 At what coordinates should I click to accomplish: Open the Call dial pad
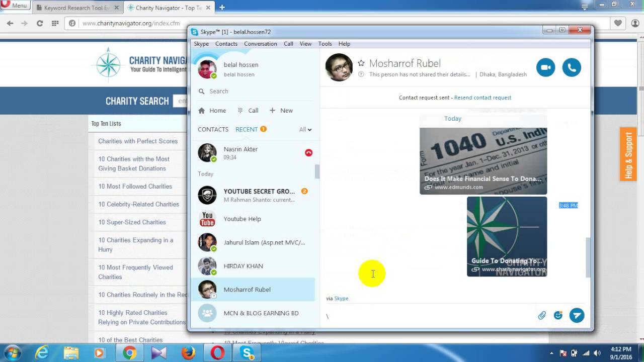coord(248,111)
